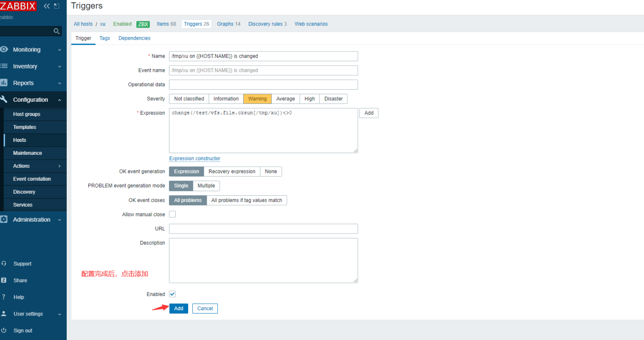The width and height of the screenshot is (644, 340).
Task: Open Event correlation page
Action: [32, 179]
